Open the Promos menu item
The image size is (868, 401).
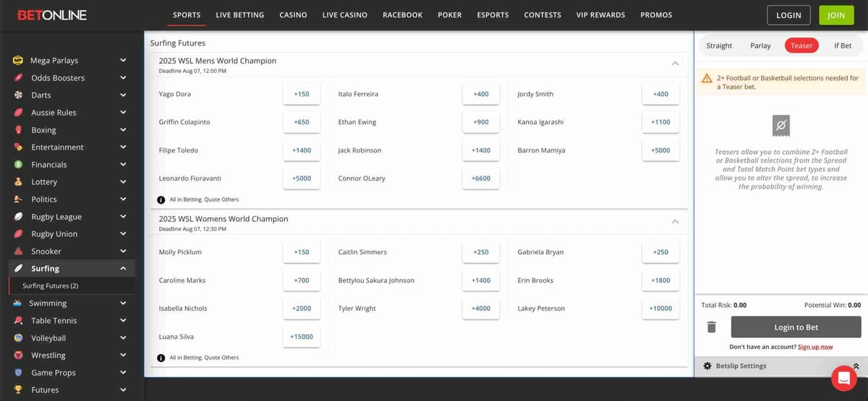(656, 14)
